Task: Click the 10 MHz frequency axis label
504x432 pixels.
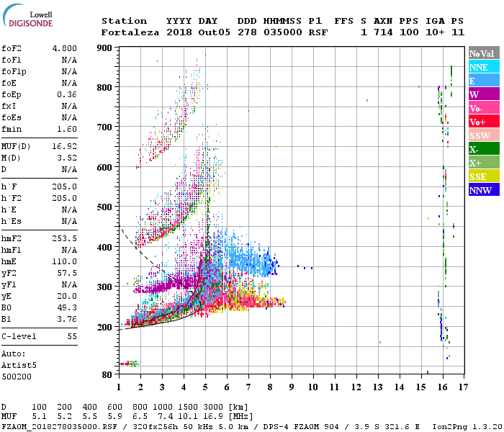Action: point(312,387)
